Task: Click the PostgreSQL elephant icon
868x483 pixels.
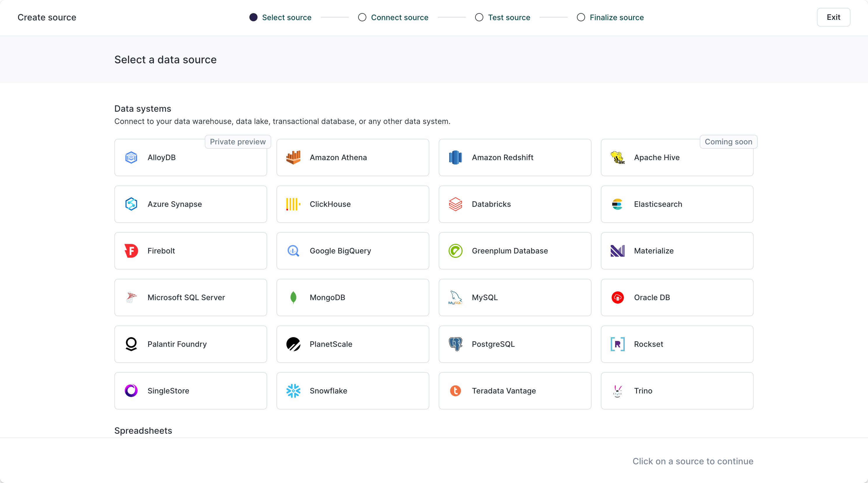Action: tap(455, 344)
